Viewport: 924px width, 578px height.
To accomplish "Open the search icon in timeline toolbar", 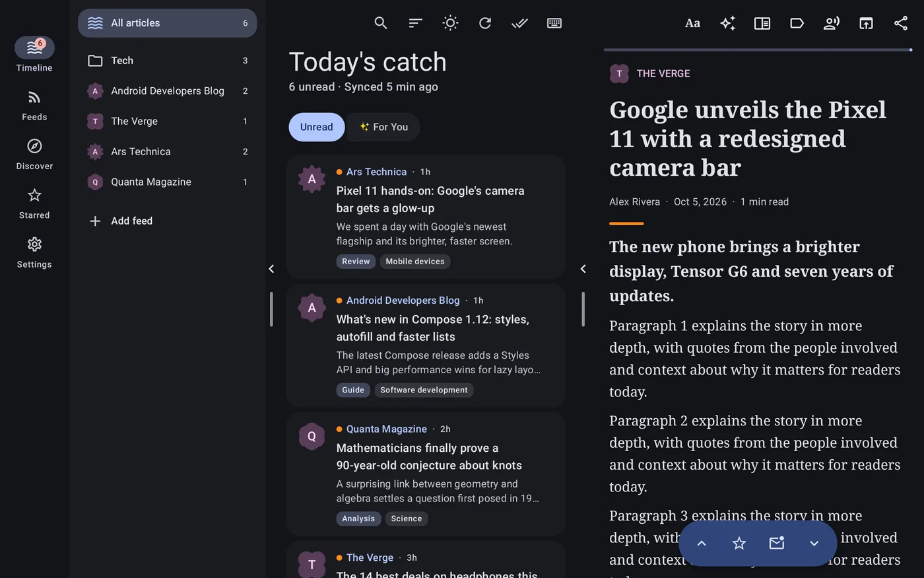I will (x=381, y=23).
